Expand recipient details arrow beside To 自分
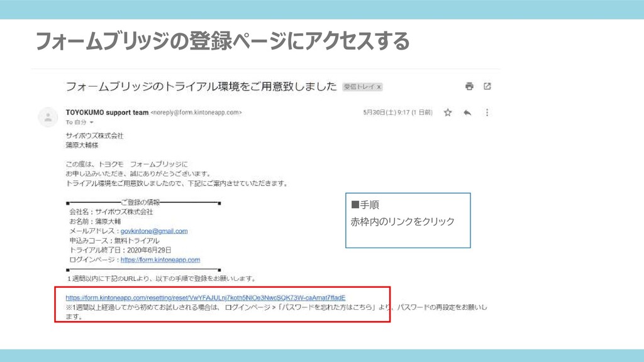This screenshot has height=362, width=644. 92,123
